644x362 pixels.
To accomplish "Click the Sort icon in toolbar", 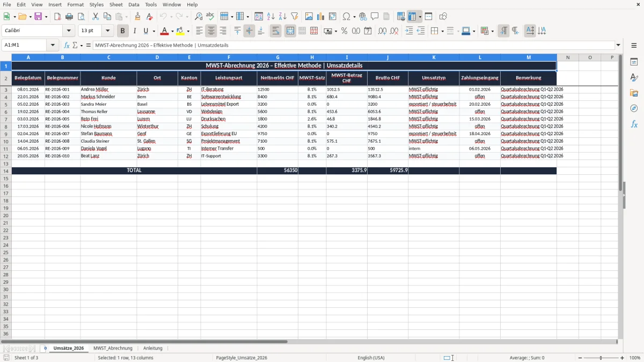I will pyautogui.click(x=259, y=17).
